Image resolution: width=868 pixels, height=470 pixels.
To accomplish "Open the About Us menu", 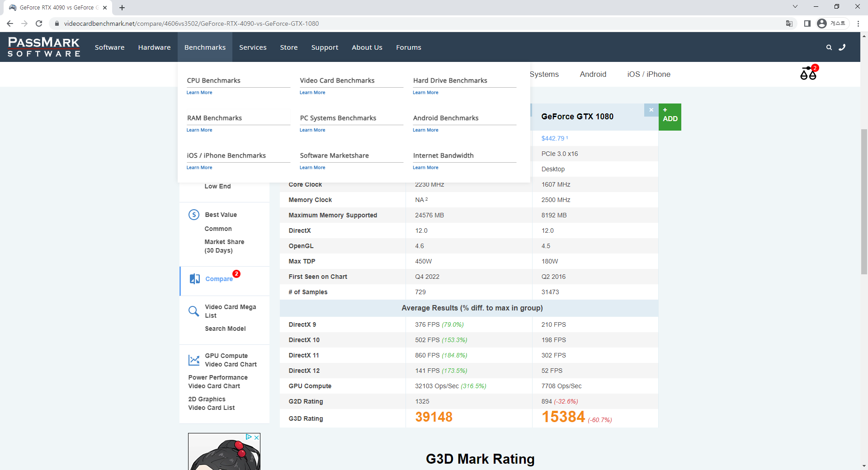I will click(367, 47).
